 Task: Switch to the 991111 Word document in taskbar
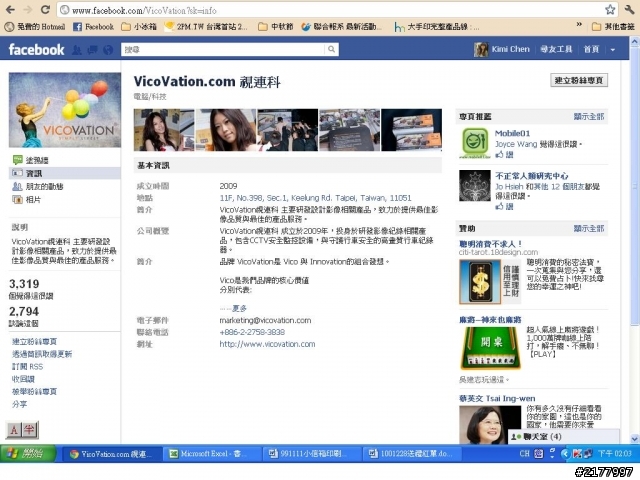coord(311,453)
